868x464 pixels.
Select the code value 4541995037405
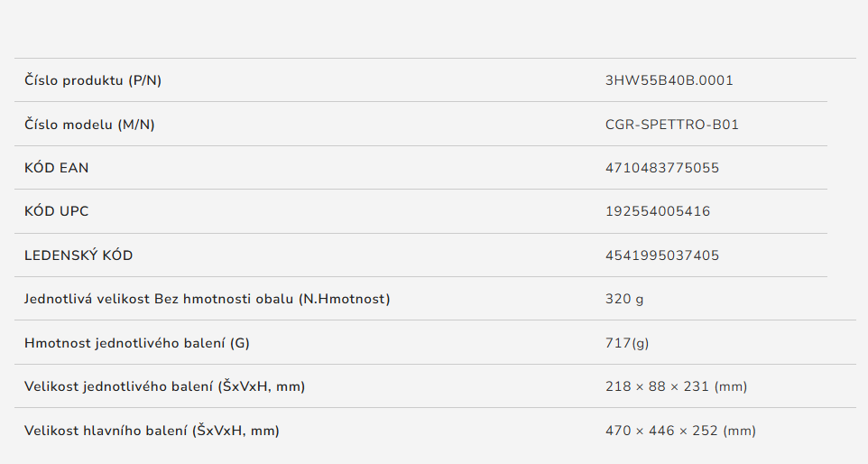click(x=661, y=255)
